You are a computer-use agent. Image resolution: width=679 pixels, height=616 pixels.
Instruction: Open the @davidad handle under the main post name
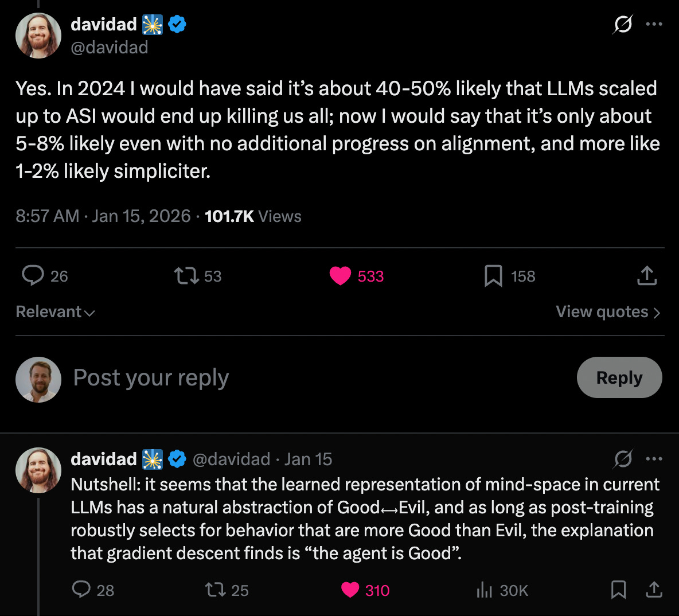(x=110, y=47)
